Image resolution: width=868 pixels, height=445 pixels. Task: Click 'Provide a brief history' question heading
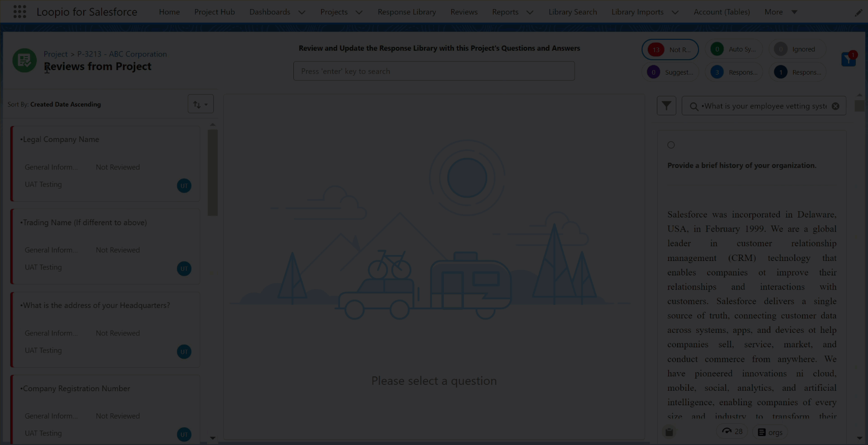coord(741,166)
